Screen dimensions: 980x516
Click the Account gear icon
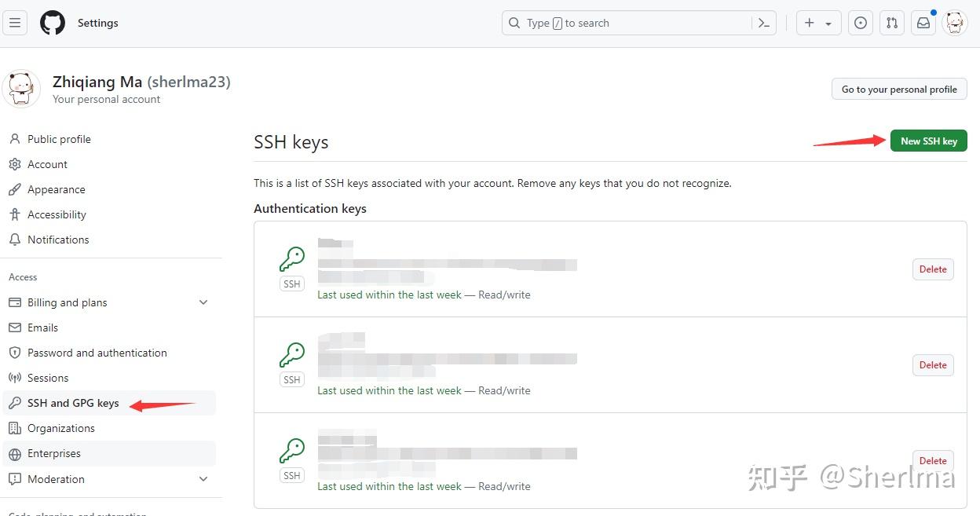click(x=14, y=164)
